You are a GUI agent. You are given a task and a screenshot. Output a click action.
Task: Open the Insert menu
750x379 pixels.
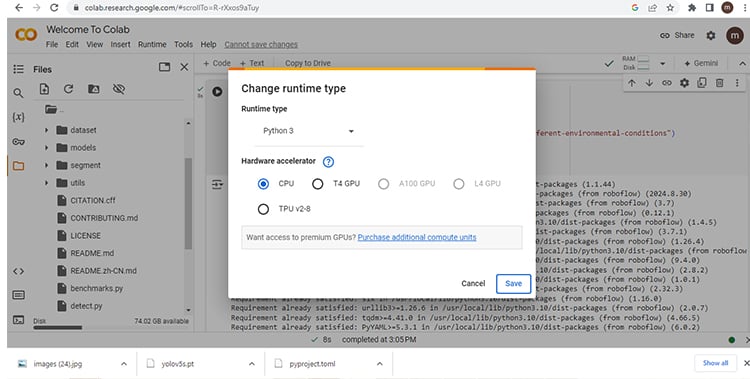click(121, 45)
